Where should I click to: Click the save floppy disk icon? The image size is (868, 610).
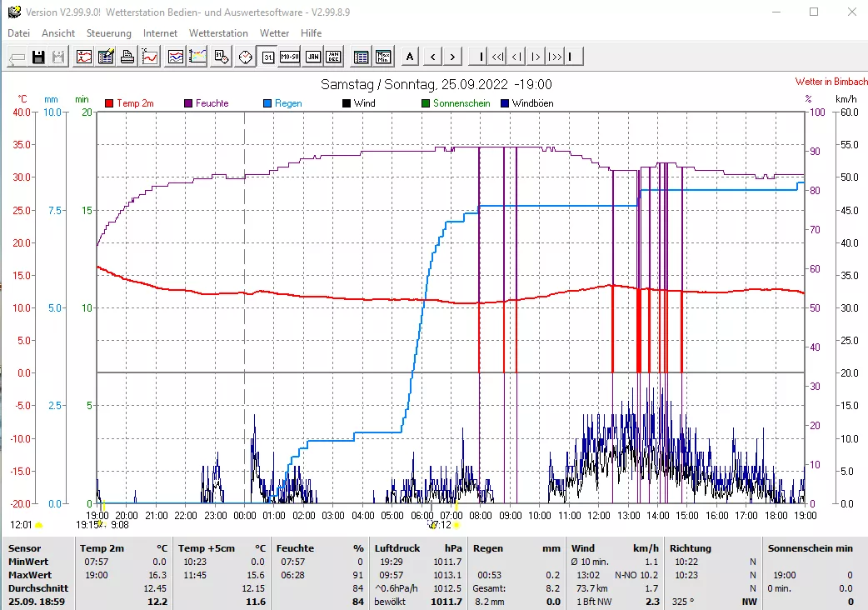click(x=38, y=57)
